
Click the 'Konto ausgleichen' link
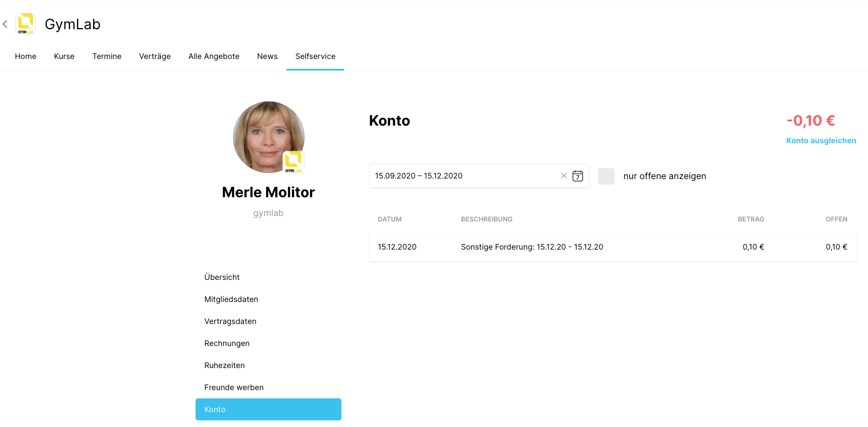click(x=821, y=140)
